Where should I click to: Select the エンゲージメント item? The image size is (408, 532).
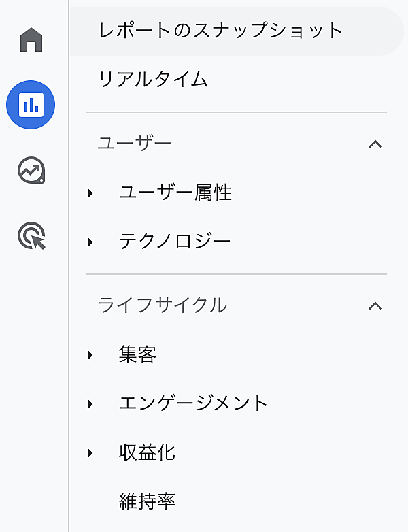click(x=194, y=403)
